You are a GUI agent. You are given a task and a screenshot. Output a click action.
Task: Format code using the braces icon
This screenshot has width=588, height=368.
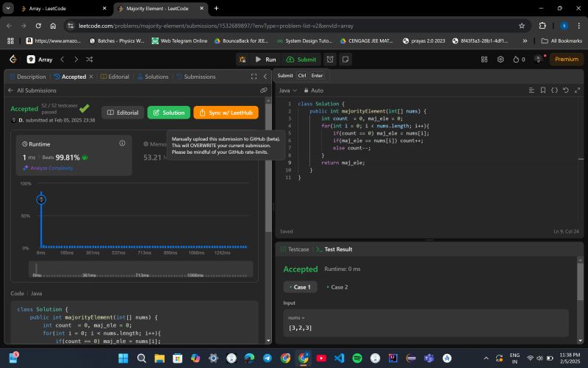[x=554, y=90]
